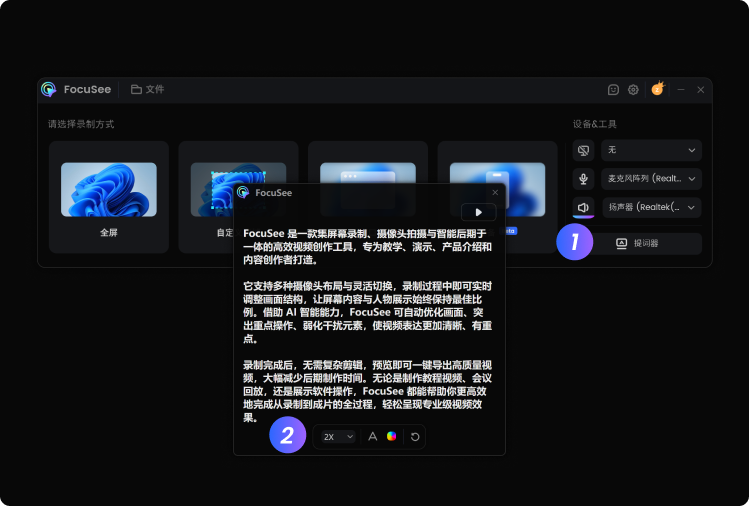Expand the 扬声器 Realtek speaker dropdown
Screen dimensions: 749x506
(651, 207)
